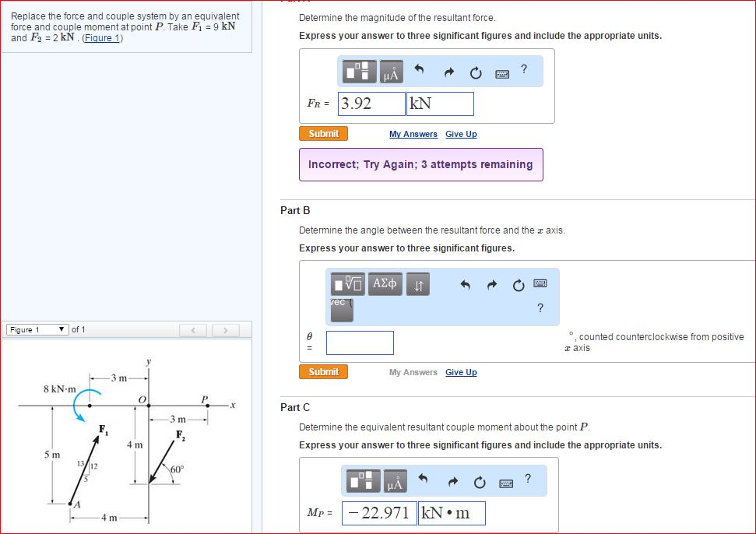
Task: Click the next figure chevron
Action: click(224, 328)
